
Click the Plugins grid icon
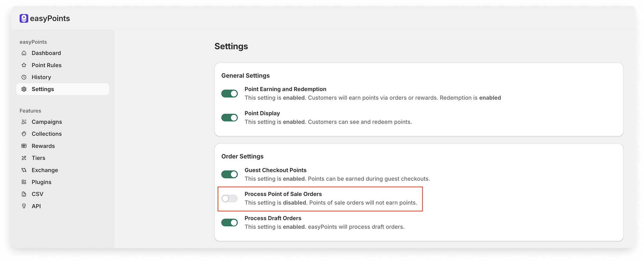[24, 182]
